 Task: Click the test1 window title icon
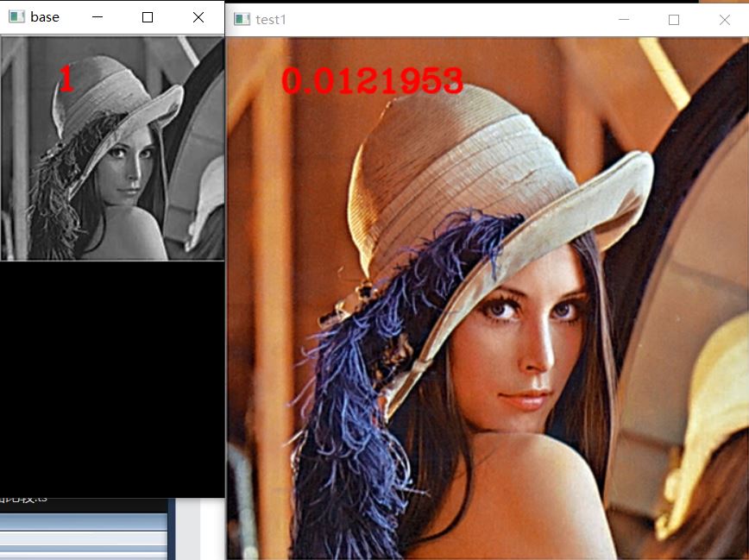(242, 19)
